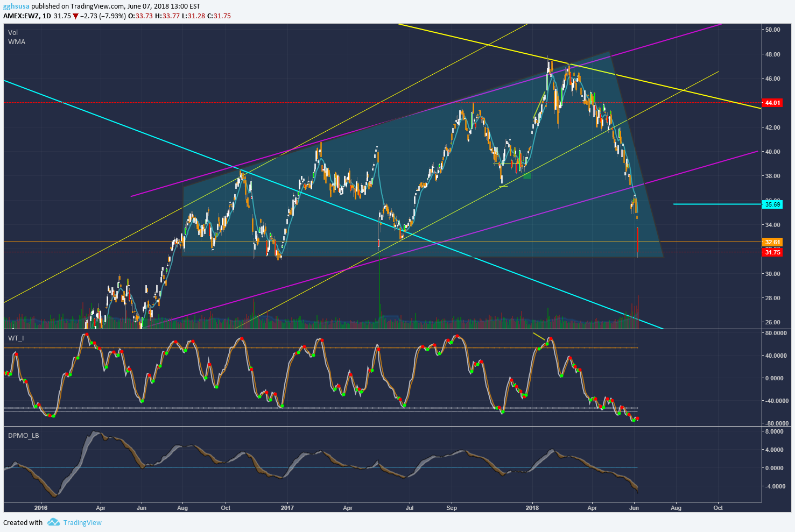The width and height of the screenshot is (795, 532).
Task: Click the C:31.75 close value
Action: point(219,16)
